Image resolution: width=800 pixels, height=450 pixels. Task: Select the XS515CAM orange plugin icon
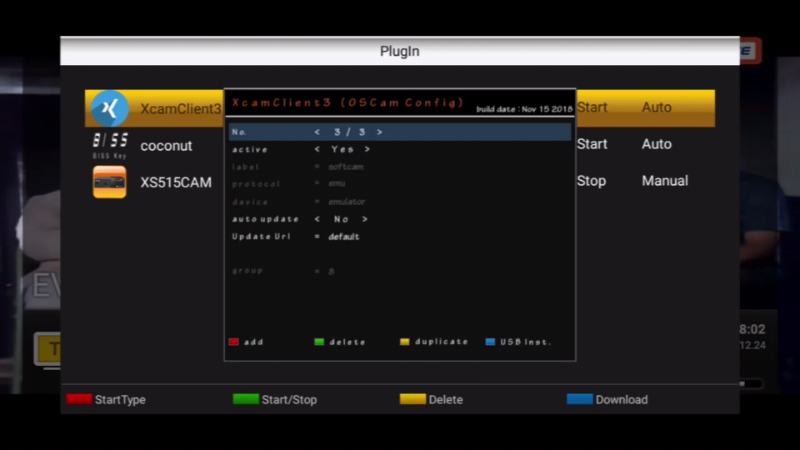click(110, 182)
